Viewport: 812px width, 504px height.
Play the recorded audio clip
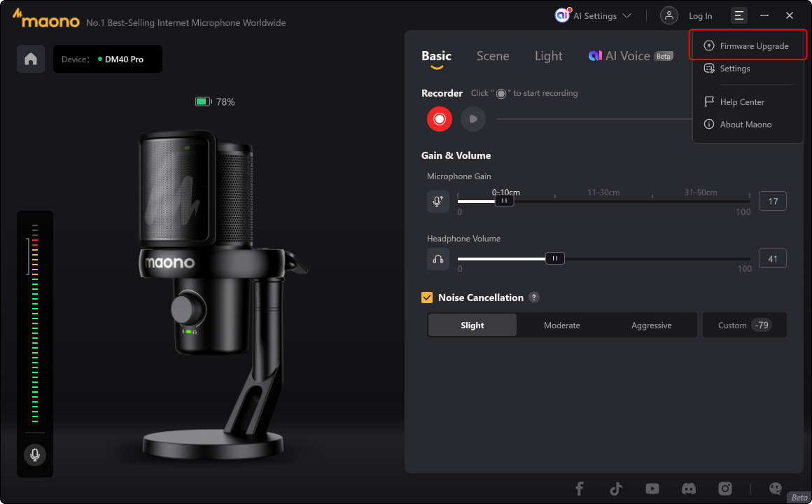(x=472, y=118)
